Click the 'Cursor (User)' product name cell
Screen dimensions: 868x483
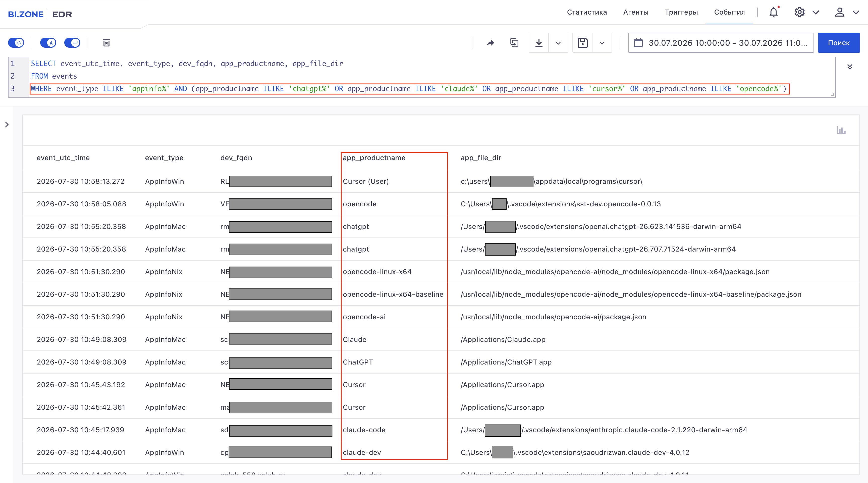(366, 181)
